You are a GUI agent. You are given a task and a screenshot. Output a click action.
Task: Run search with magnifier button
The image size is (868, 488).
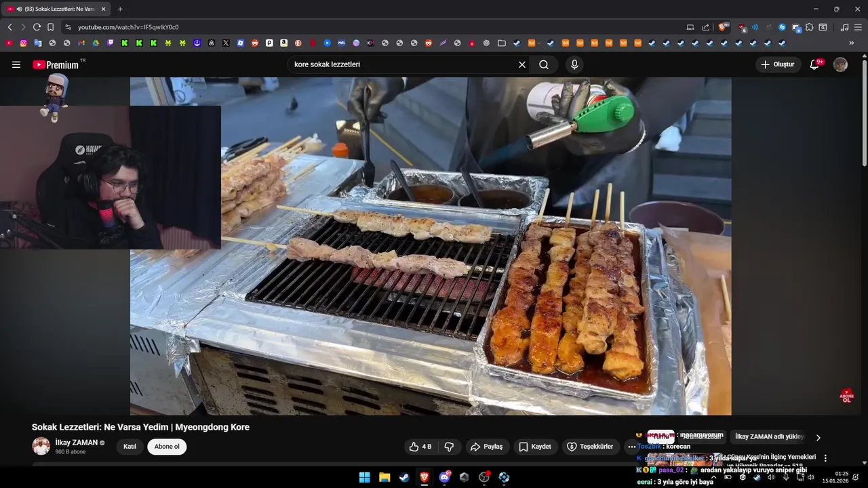[544, 64]
